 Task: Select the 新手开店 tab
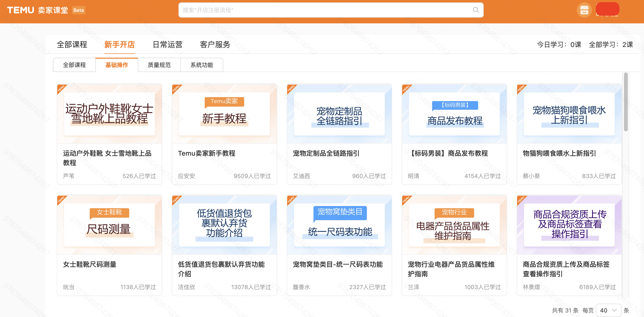tap(119, 45)
